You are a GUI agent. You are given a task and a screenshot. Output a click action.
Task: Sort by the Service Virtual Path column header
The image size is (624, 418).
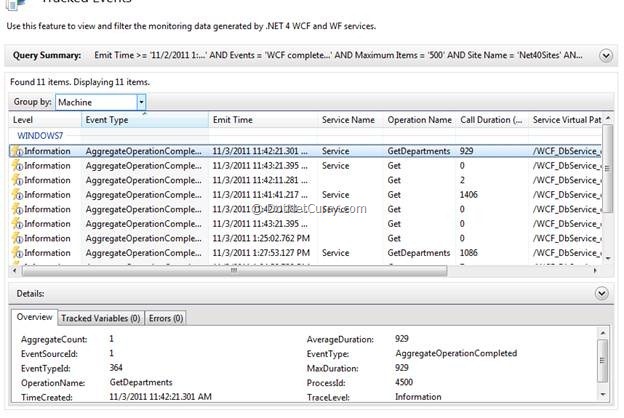(x=565, y=120)
